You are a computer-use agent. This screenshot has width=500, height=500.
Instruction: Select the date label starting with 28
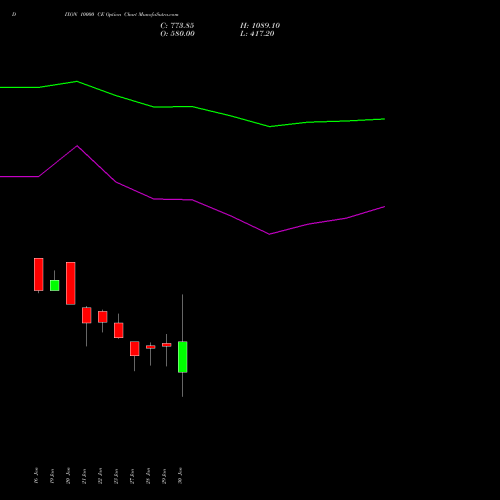[x=148, y=476]
